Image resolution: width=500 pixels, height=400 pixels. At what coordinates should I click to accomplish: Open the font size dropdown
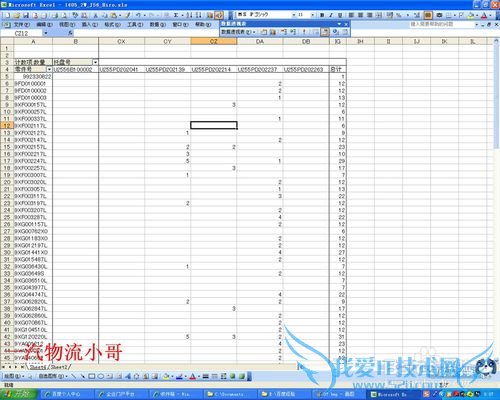(312, 15)
